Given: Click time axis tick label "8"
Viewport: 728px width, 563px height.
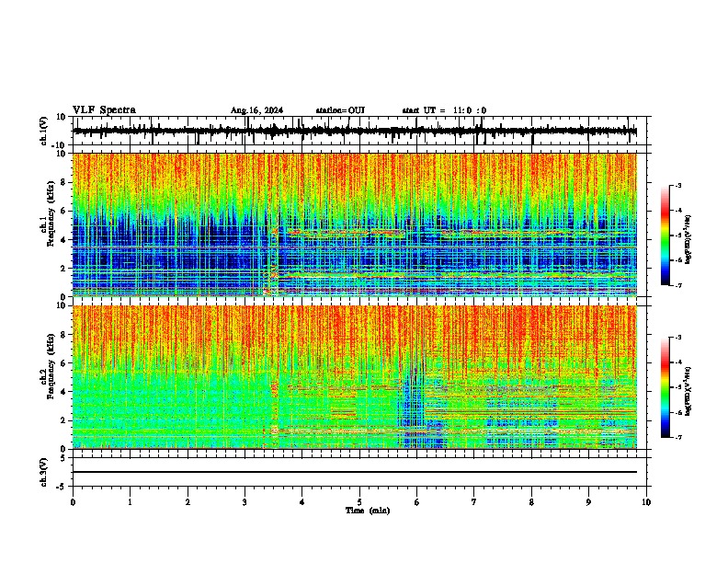Looking at the screenshot, I should tap(531, 502).
